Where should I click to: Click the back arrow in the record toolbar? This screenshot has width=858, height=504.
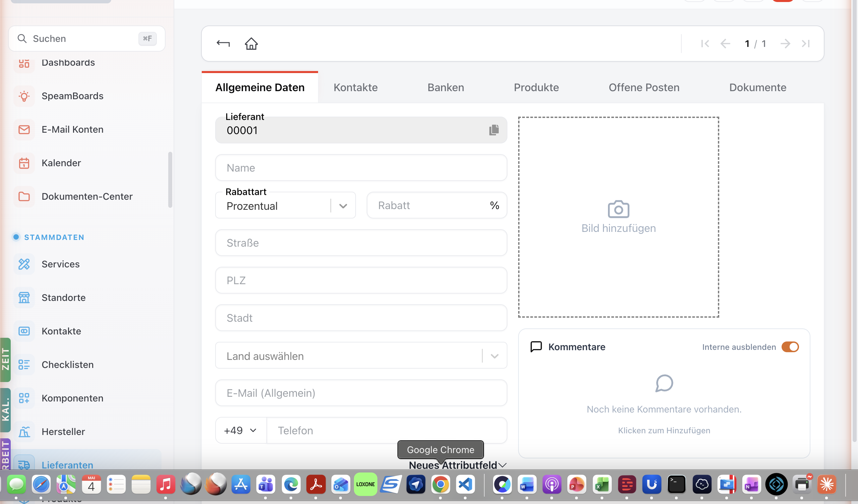(x=223, y=44)
